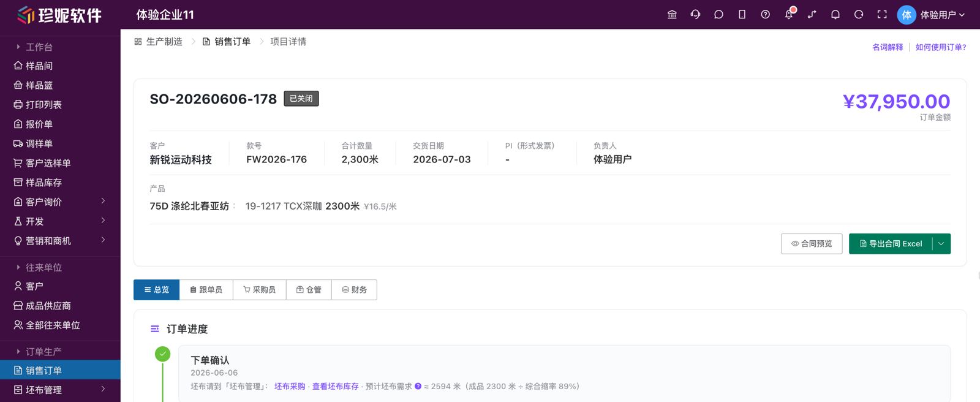Click style number FW2026-176
This screenshot has width=980, height=402.
tap(277, 159)
